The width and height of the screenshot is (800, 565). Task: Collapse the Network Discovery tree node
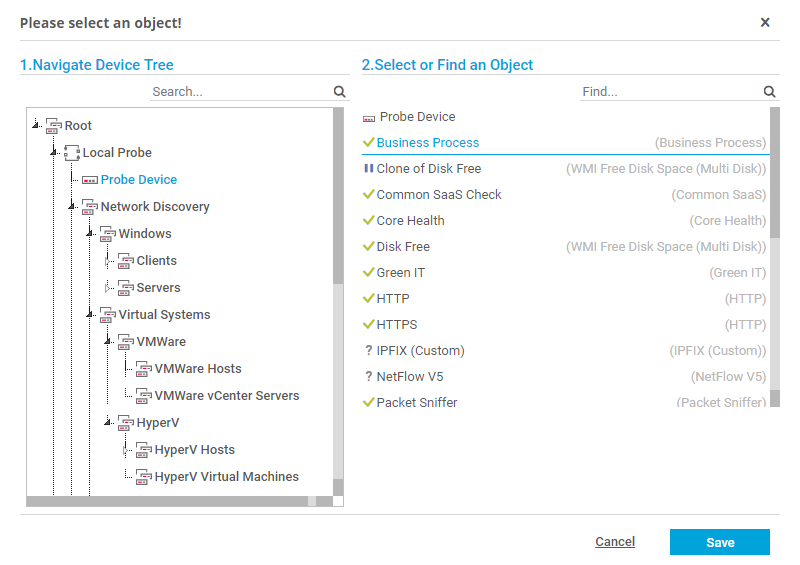[71, 207]
